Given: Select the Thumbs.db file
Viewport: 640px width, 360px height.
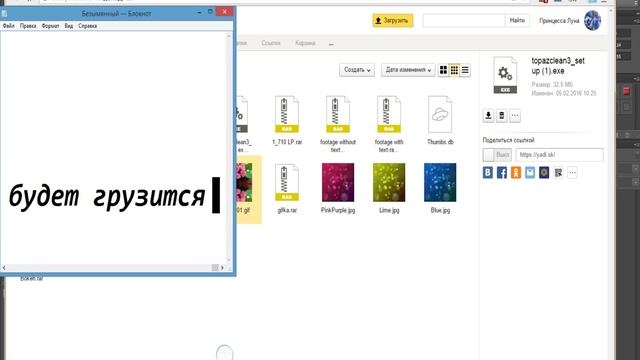Looking at the screenshot, I should [440, 120].
